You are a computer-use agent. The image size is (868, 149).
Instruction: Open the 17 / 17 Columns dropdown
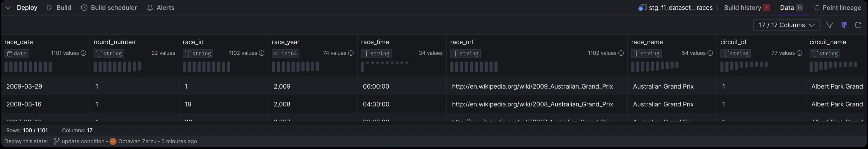pos(786,25)
